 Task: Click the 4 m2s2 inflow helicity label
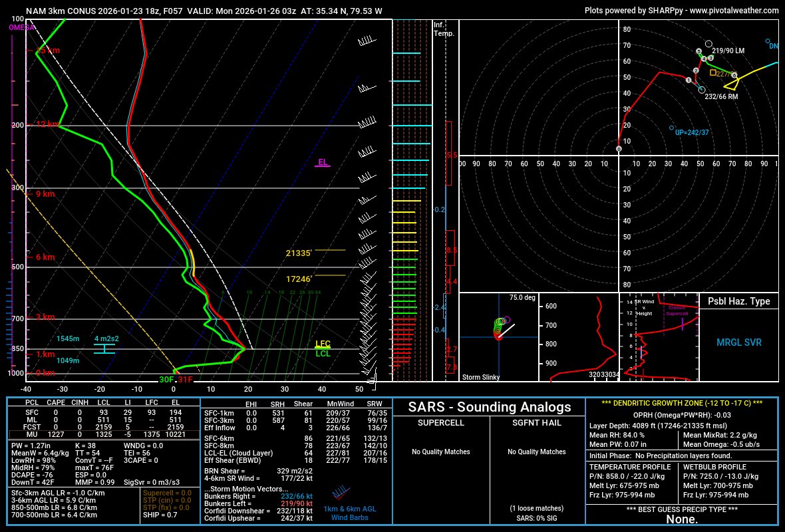[x=106, y=339]
